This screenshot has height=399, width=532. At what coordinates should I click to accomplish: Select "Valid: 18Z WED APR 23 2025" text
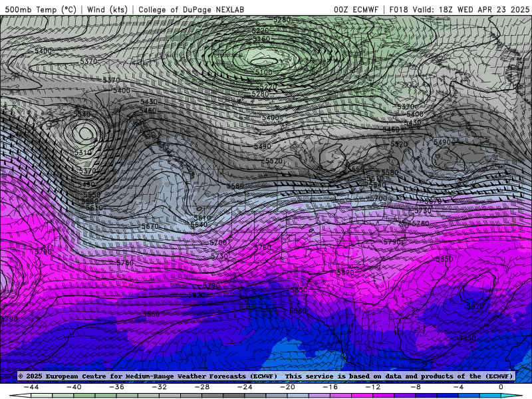point(471,9)
